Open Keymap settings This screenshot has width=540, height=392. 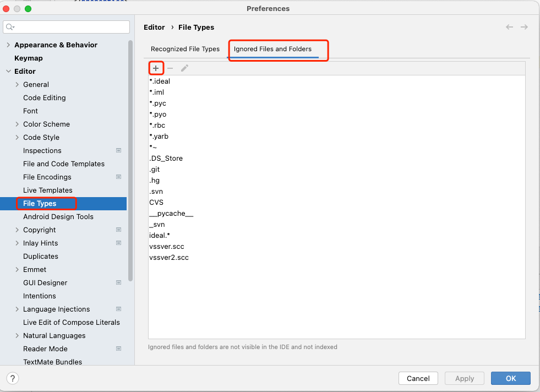click(29, 58)
